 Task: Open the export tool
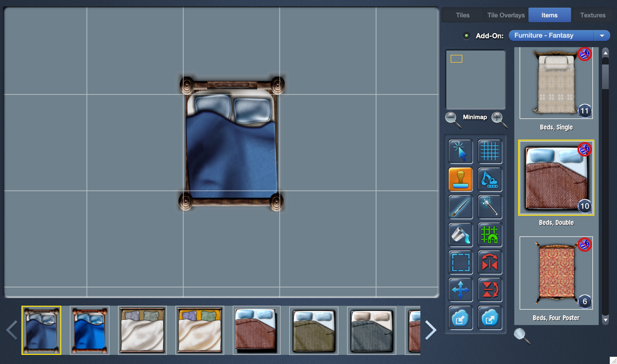click(x=490, y=317)
